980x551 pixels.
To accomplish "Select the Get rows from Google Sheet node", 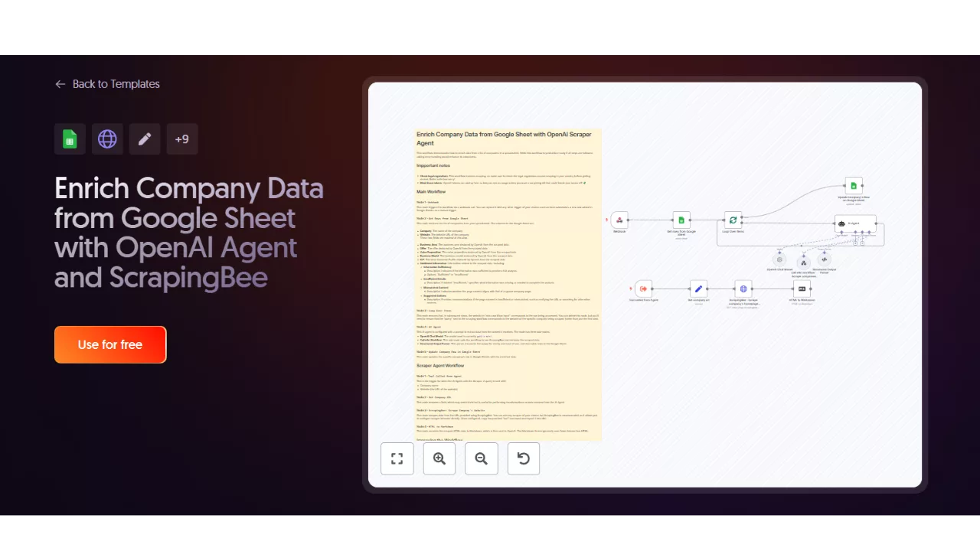I will point(681,220).
